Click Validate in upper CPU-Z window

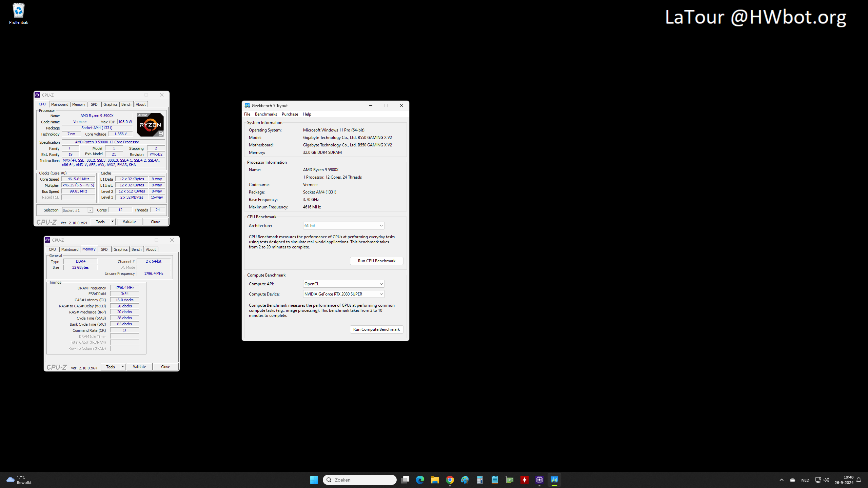click(129, 222)
